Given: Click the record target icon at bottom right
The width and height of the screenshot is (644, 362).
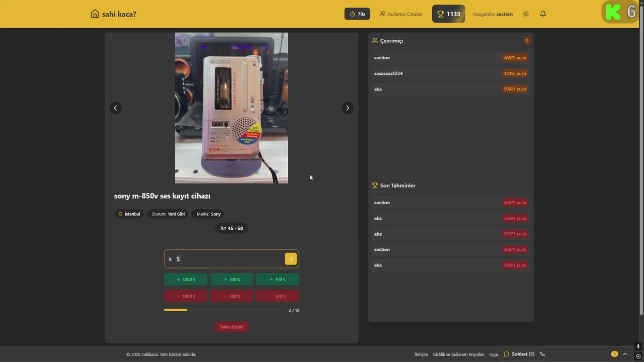Looking at the screenshot, I should [638, 356].
